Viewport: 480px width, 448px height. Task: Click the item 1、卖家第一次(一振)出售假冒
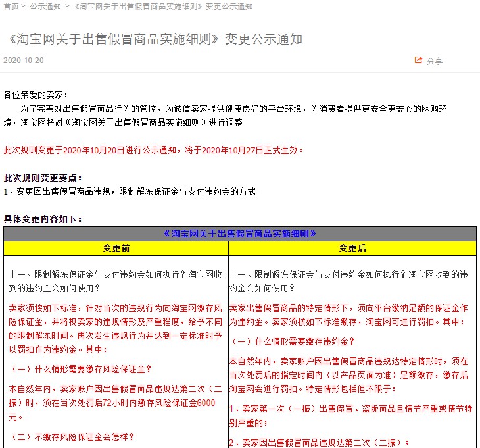coord(351,416)
